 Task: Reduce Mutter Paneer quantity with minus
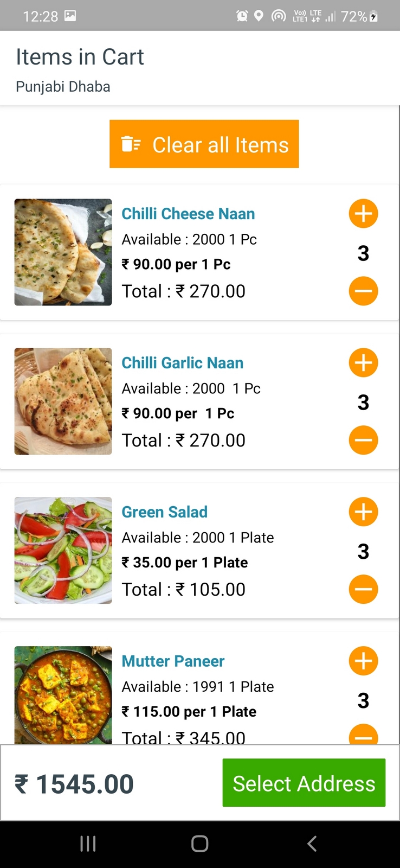tap(363, 736)
